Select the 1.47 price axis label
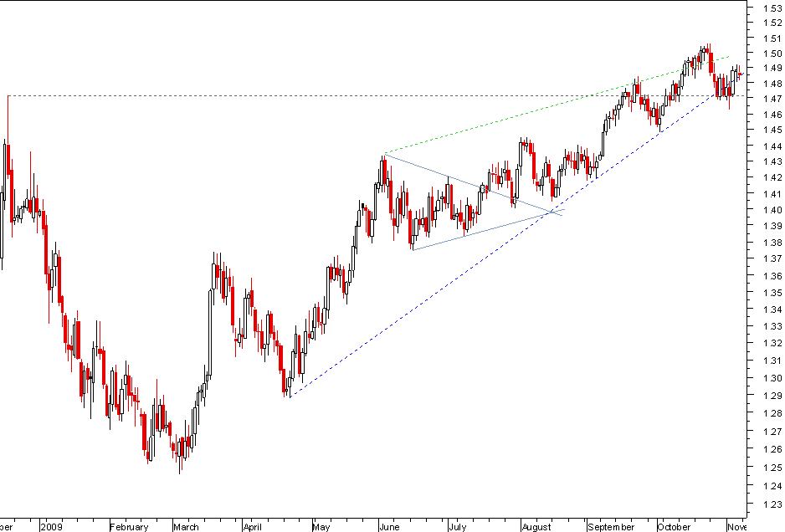785x532 pixels. [x=773, y=99]
